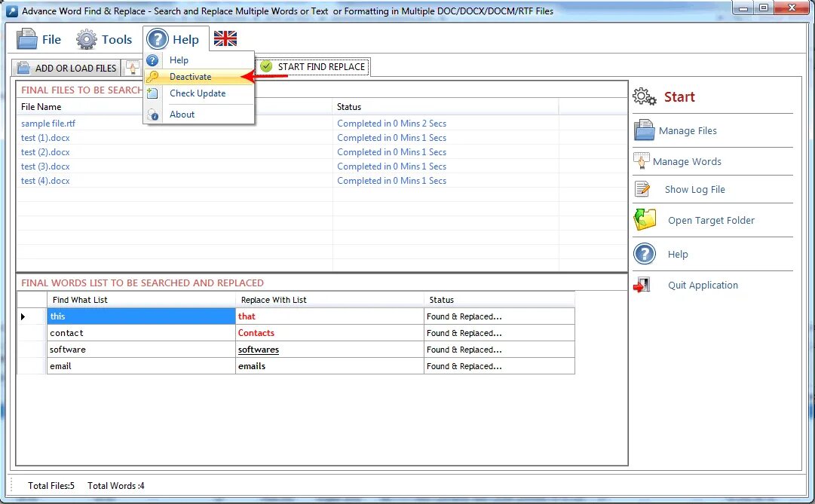Click the gears icon next to Start
Viewport: 815px width, 504px height.
coord(645,96)
